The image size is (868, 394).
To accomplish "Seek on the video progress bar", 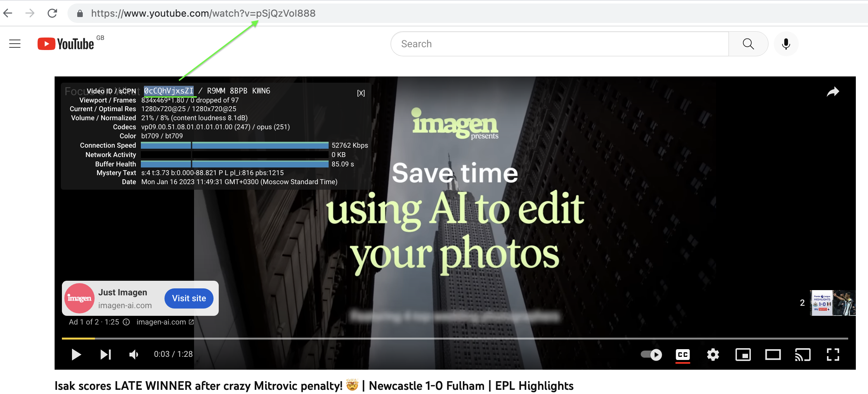I will tap(452, 338).
